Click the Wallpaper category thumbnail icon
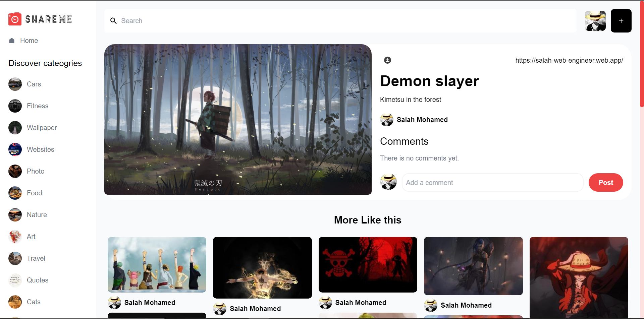The image size is (644, 319). point(15,128)
